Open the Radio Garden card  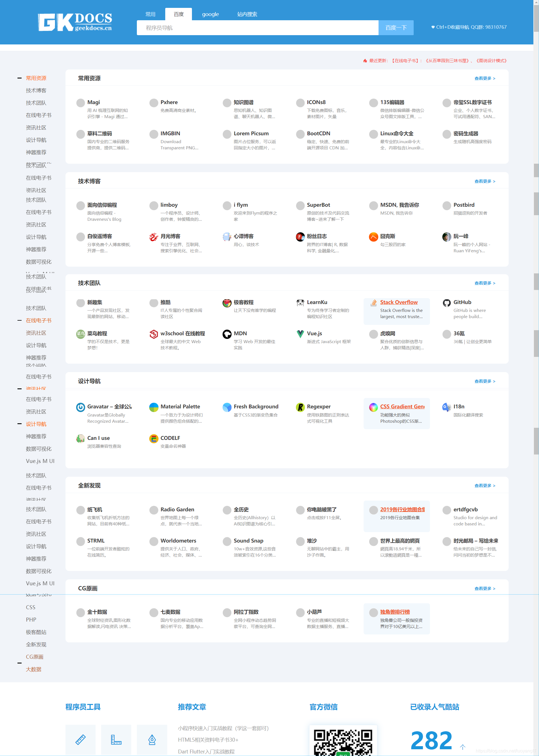177,516
